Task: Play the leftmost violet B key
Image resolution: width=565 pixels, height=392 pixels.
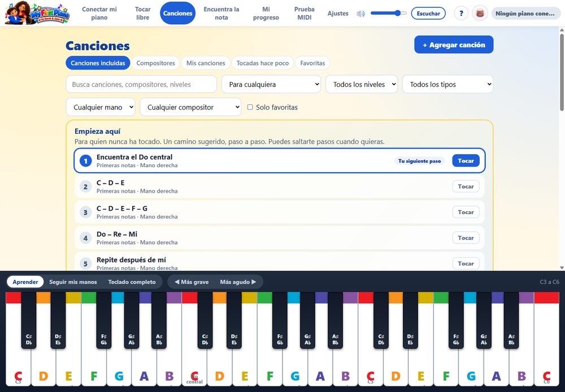Action: pos(169,364)
